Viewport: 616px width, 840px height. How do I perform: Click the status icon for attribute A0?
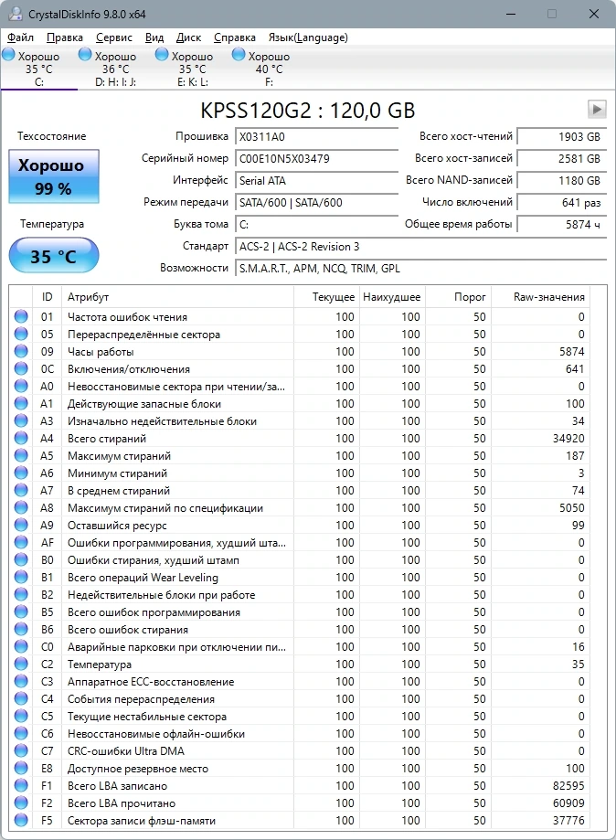pyautogui.click(x=21, y=386)
